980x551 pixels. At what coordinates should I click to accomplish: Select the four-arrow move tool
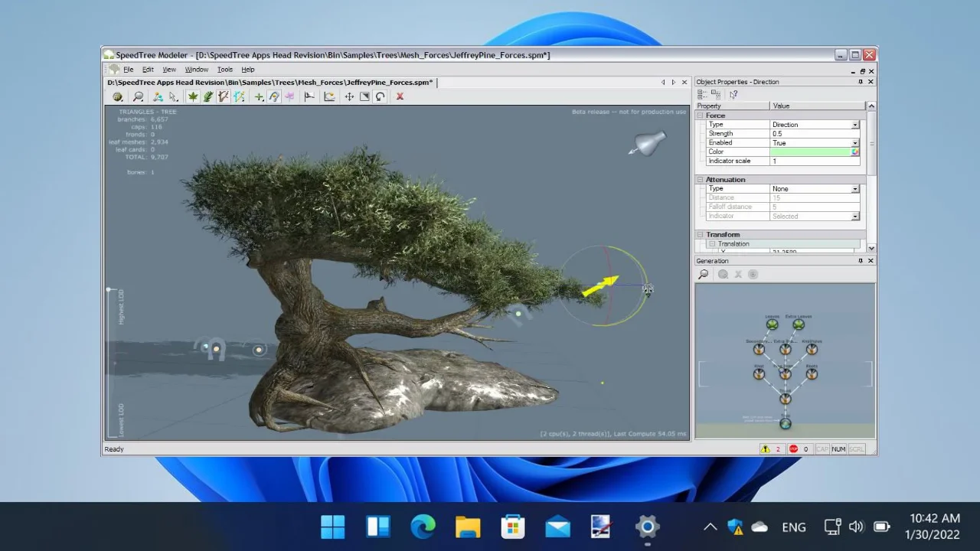point(349,96)
